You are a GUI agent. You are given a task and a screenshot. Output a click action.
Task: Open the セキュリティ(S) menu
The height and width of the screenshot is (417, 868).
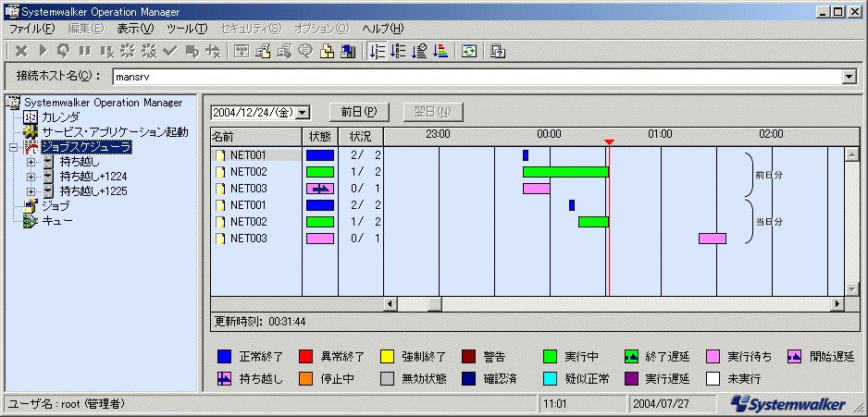click(x=252, y=29)
